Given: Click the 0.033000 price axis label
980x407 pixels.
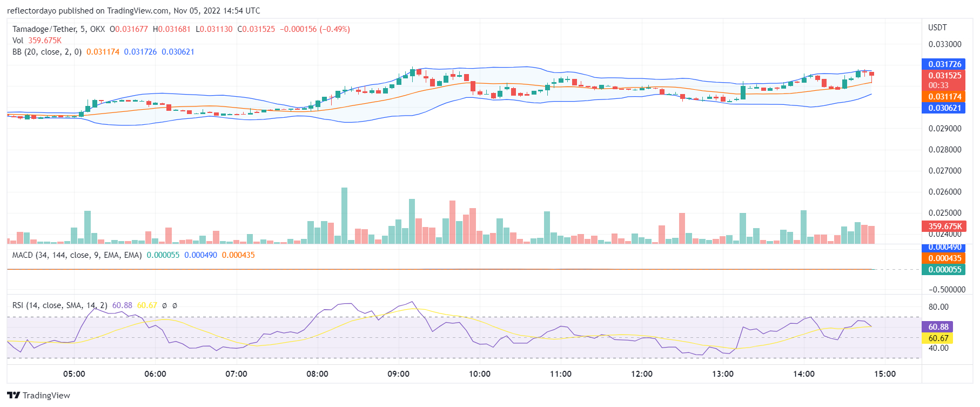Looking at the screenshot, I should (x=945, y=44).
